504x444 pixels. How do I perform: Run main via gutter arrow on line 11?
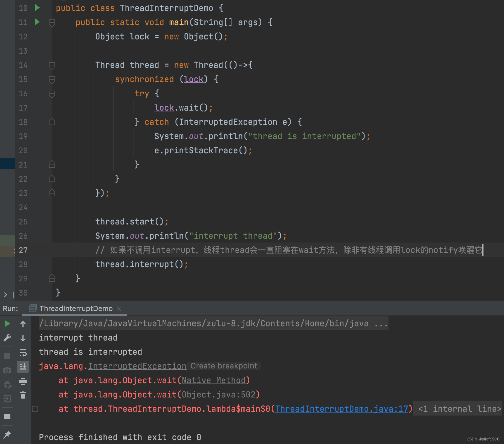[x=37, y=22]
